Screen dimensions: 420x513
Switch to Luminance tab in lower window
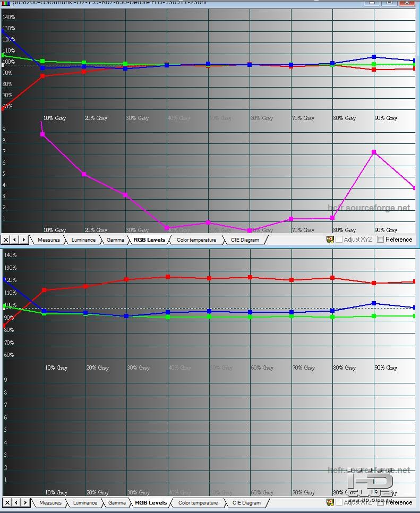[x=85, y=502]
